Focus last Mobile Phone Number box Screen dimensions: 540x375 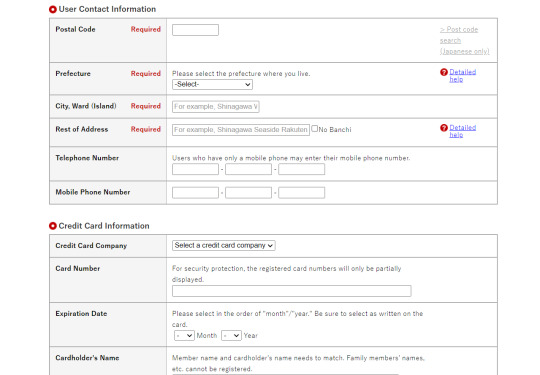[x=301, y=193]
